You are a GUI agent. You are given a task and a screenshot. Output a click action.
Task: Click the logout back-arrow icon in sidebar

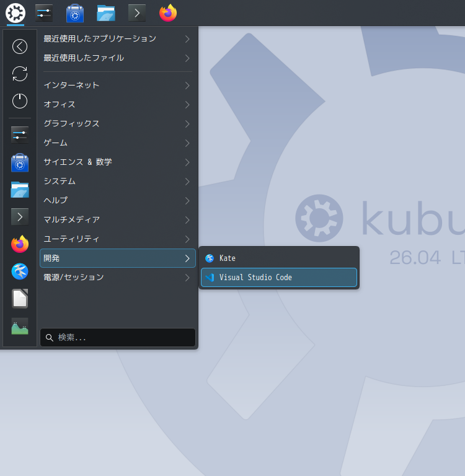(x=20, y=46)
